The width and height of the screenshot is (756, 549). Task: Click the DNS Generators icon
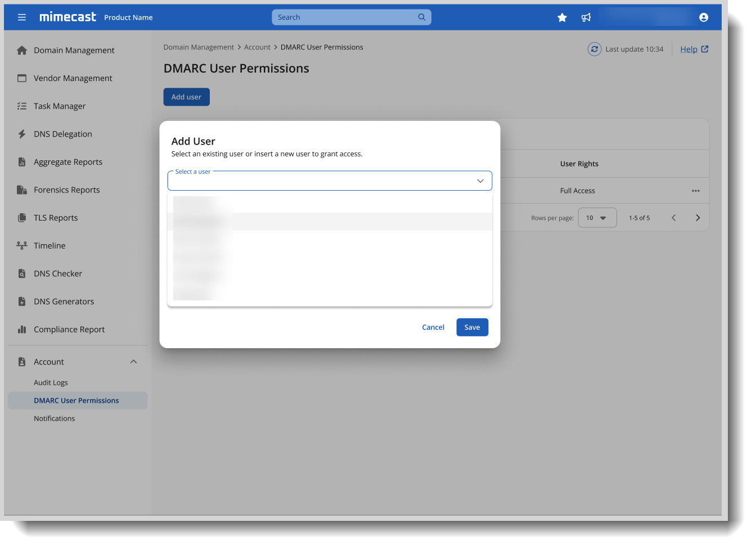(22, 301)
